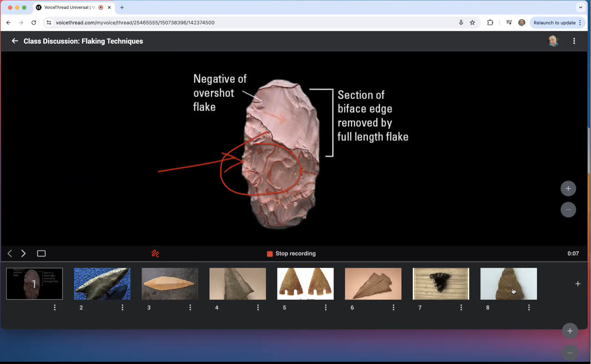Screen dimensions: 591x364
Task: Bookmark this page with the star icon
Action: pos(472,23)
